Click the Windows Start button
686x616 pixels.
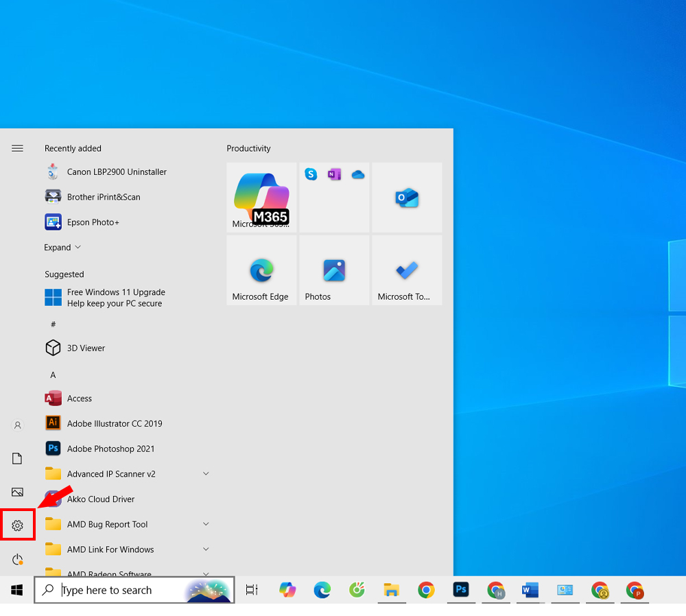click(17, 590)
